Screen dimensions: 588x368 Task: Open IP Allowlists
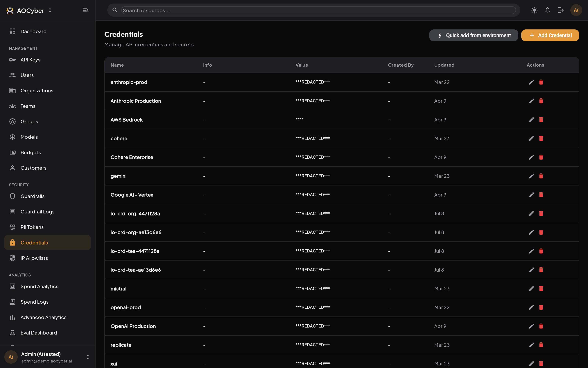point(48,258)
